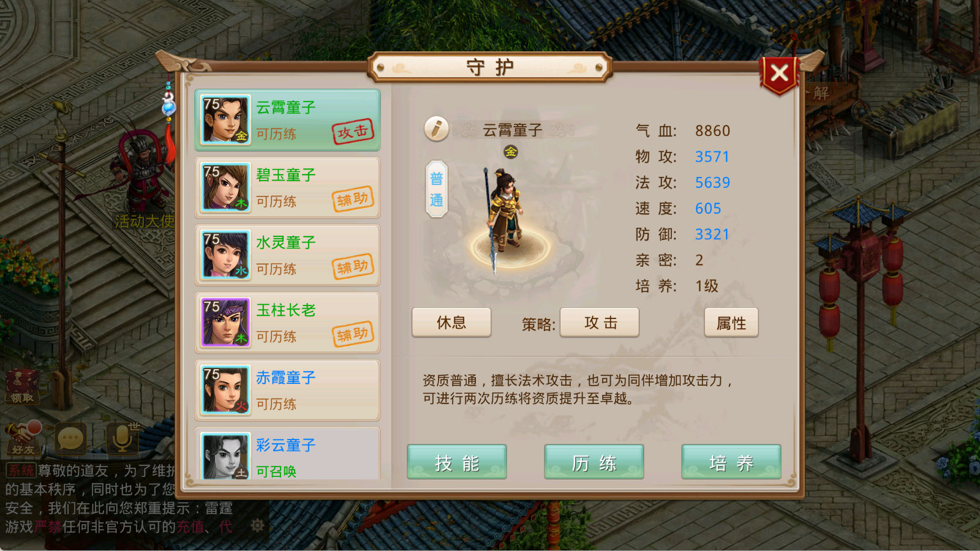Click the pencil rename icon beside 云霄童子
Image resolution: width=980 pixels, height=551 pixels.
[x=437, y=129]
